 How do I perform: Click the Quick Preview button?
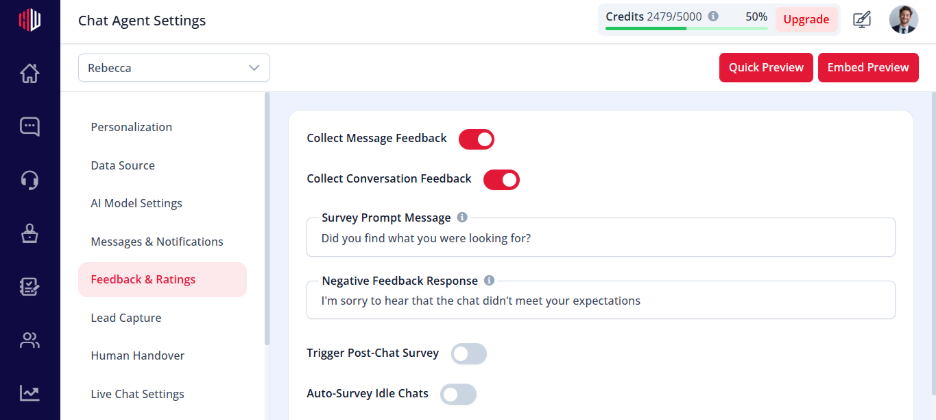pyautogui.click(x=766, y=67)
